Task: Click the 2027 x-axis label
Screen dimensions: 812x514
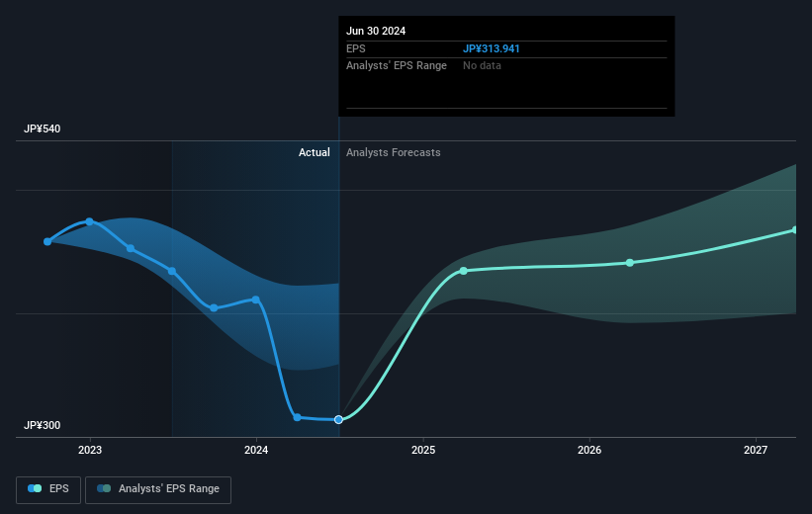Action: (x=756, y=451)
